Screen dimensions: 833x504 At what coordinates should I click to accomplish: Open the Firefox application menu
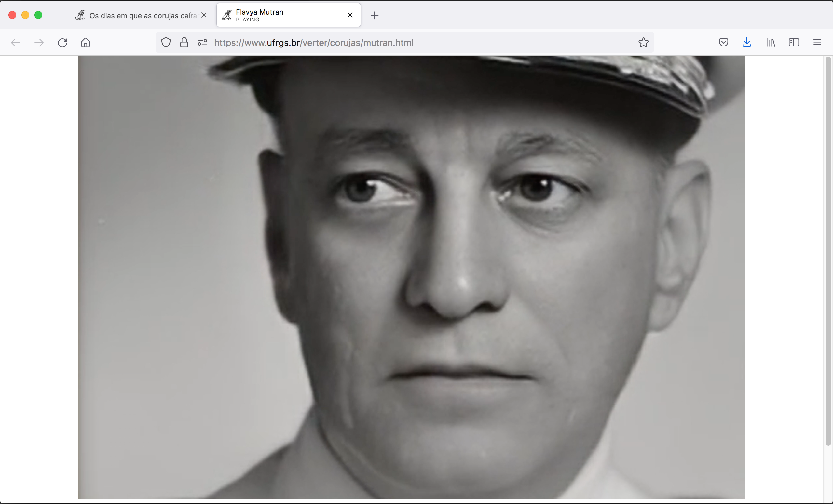tap(817, 43)
